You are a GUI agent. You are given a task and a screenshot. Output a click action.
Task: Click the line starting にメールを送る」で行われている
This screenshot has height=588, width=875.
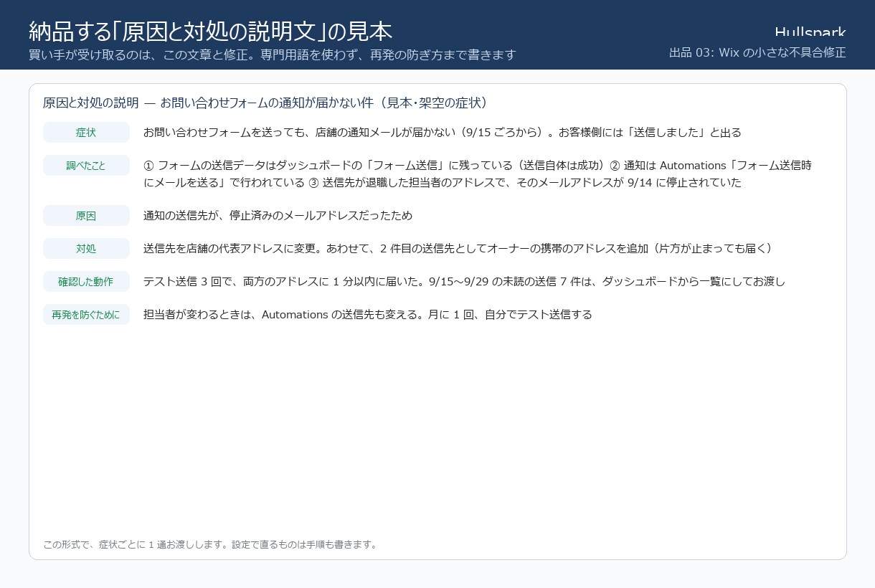[443, 183]
